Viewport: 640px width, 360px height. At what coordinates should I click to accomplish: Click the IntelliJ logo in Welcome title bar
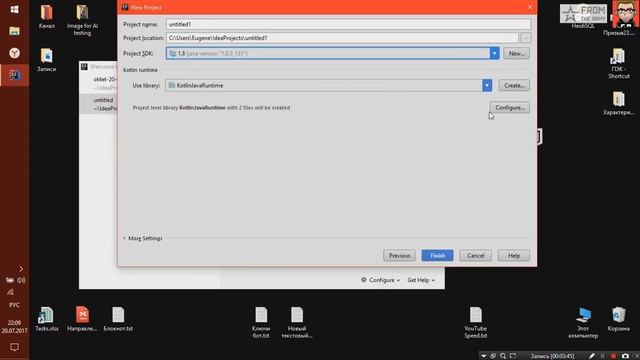click(84, 67)
